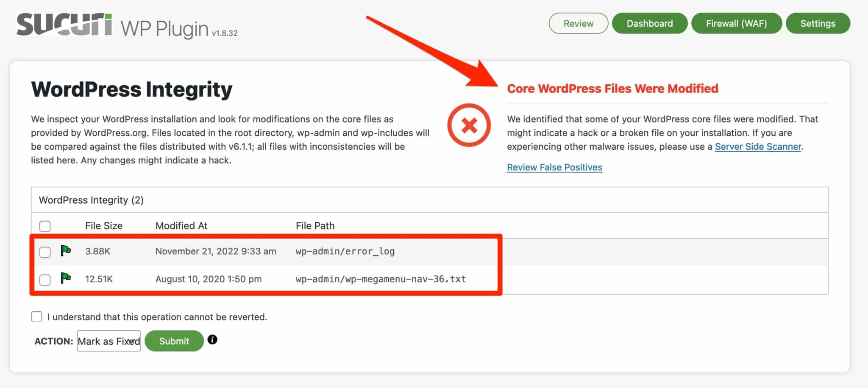The height and width of the screenshot is (388, 868).
Task: Click the green flag icon for error_log row
Action: coord(66,251)
